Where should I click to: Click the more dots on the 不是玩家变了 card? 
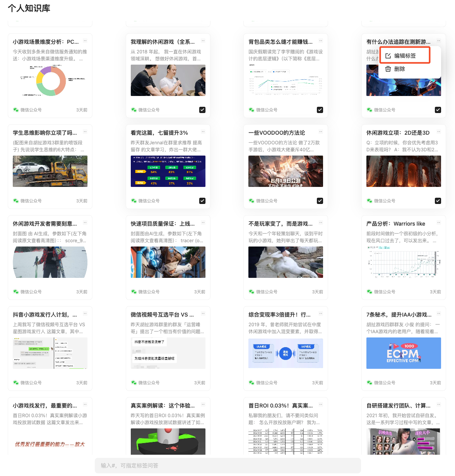pyautogui.click(x=321, y=223)
